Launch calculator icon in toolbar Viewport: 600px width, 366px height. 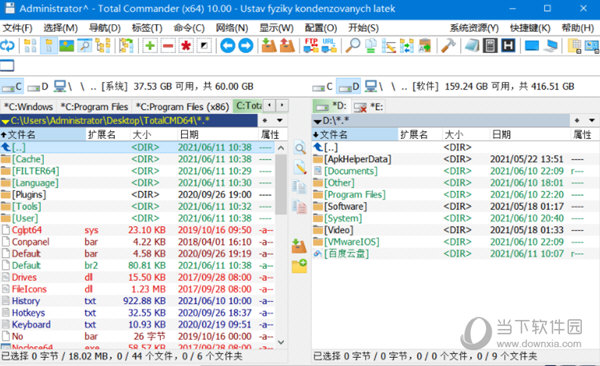490,46
